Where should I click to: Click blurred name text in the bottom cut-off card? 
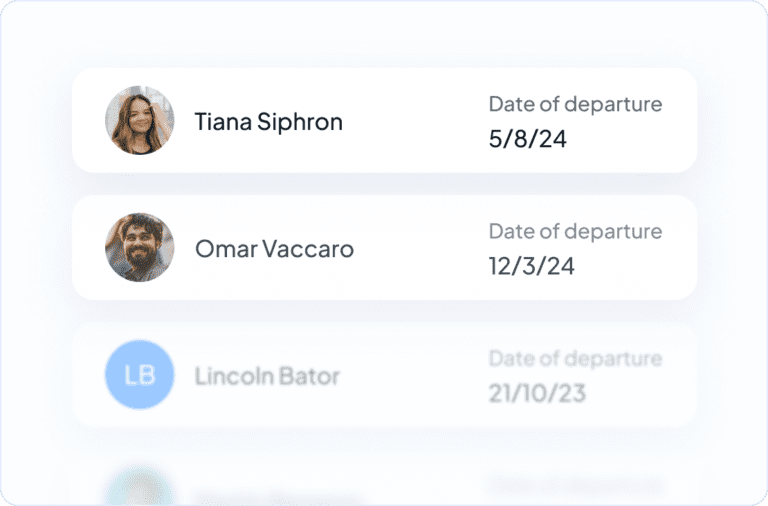(x=279, y=499)
